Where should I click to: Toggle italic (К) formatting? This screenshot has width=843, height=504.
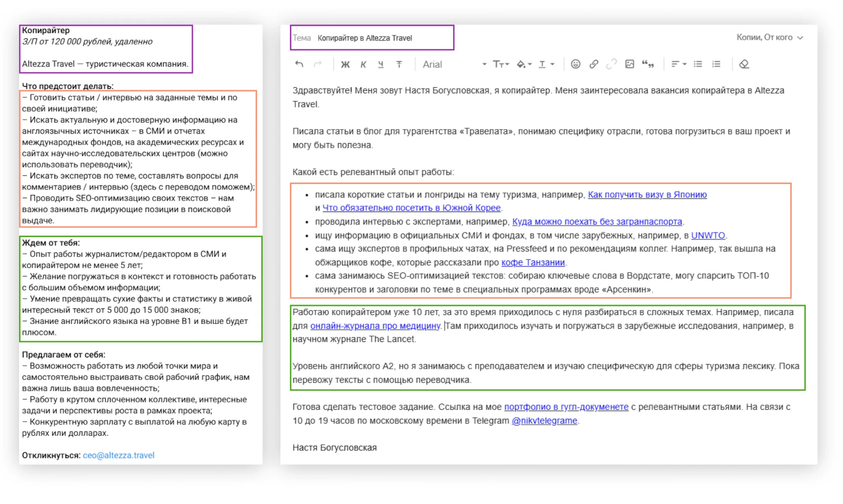point(363,64)
